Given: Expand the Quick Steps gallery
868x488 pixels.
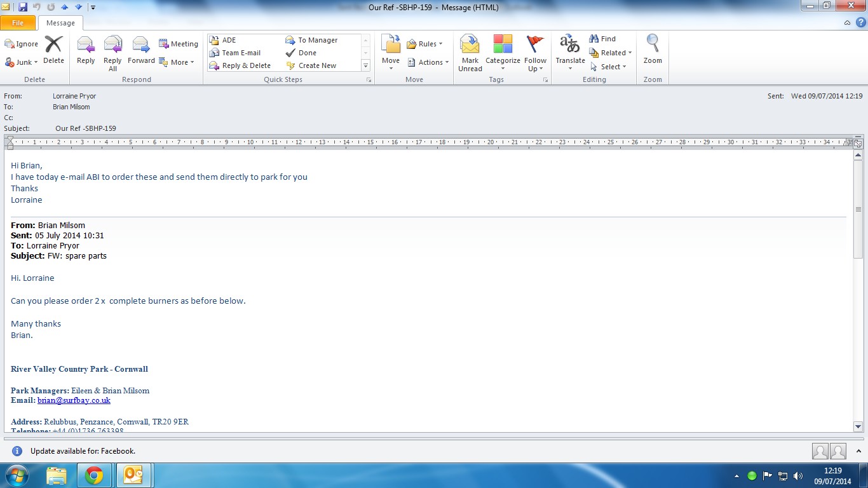Looking at the screenshot, I should [x=365, y=65].
